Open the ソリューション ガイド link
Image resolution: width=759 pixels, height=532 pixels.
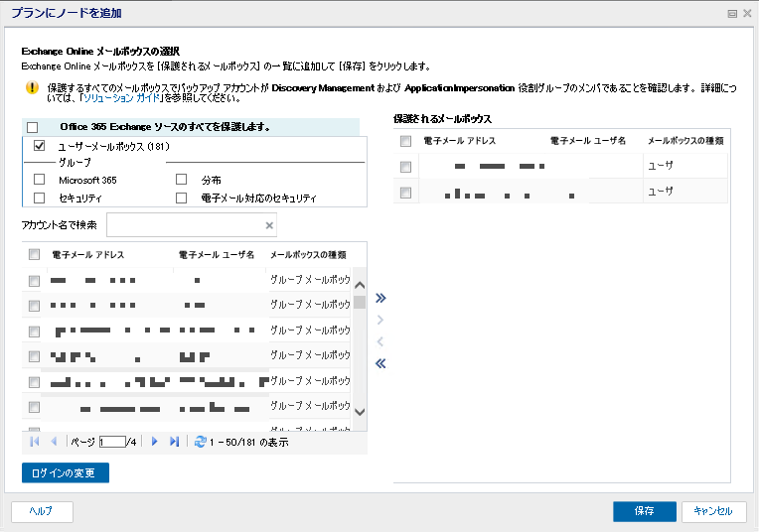click(122, 98)
